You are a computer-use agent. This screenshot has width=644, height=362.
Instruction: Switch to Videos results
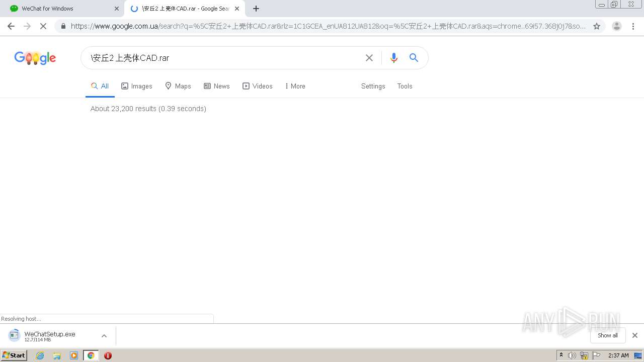258,86
